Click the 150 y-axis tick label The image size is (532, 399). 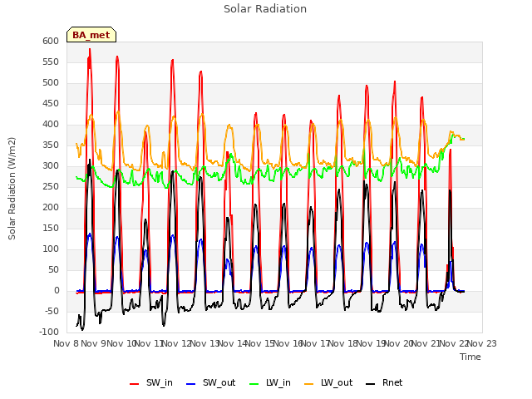[x=51, y=229]
